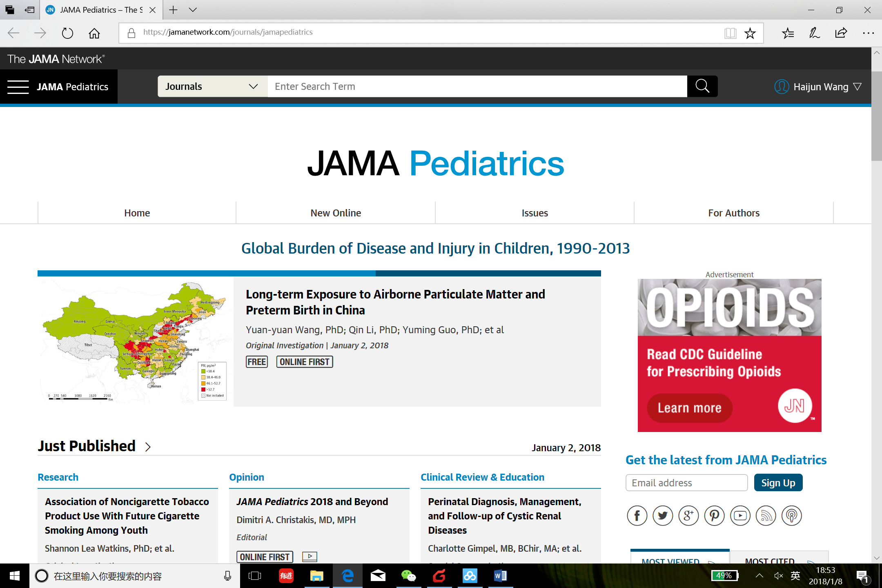This screenshot has height=588, width=882.
Task: Click the magnifier search button
Action: pos(702,86)
